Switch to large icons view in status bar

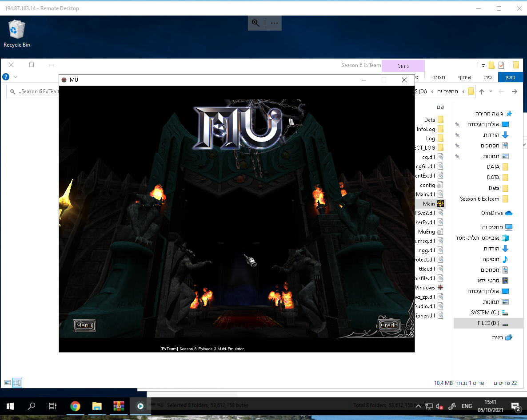(8, 382)
